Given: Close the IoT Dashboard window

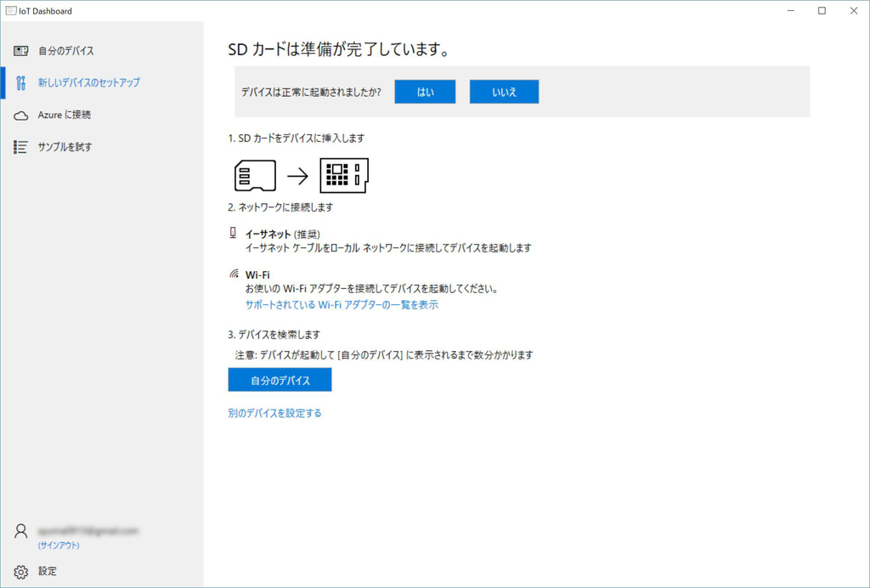Looking at the screenshot, I should tap(853, 10).
